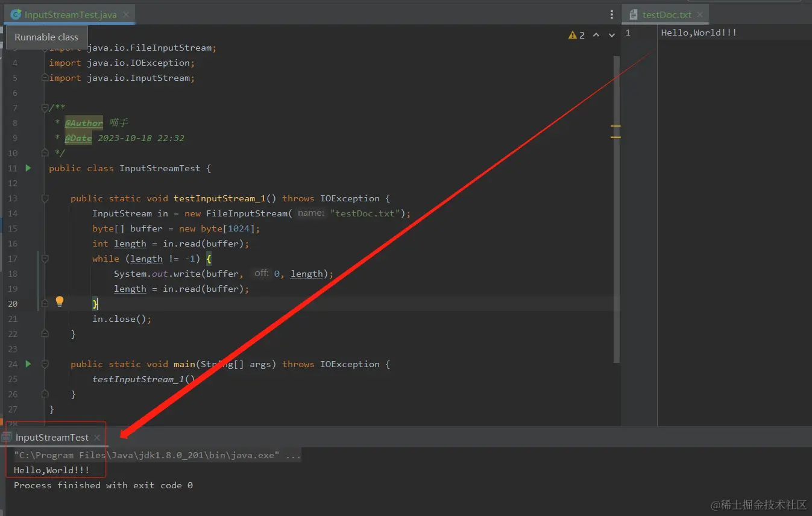Close the InputStreamTest.java editor tab
The image size is (812, 516).
(125, 15)
